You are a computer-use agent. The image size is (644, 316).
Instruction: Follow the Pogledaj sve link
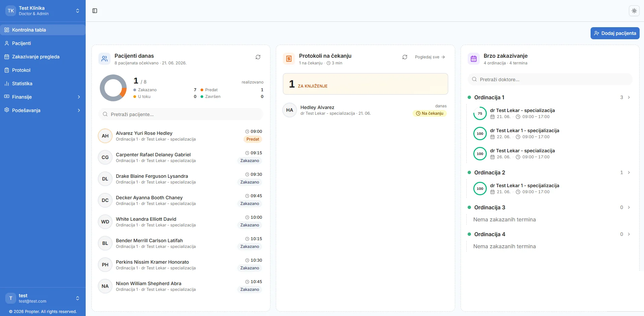point(430,57)
